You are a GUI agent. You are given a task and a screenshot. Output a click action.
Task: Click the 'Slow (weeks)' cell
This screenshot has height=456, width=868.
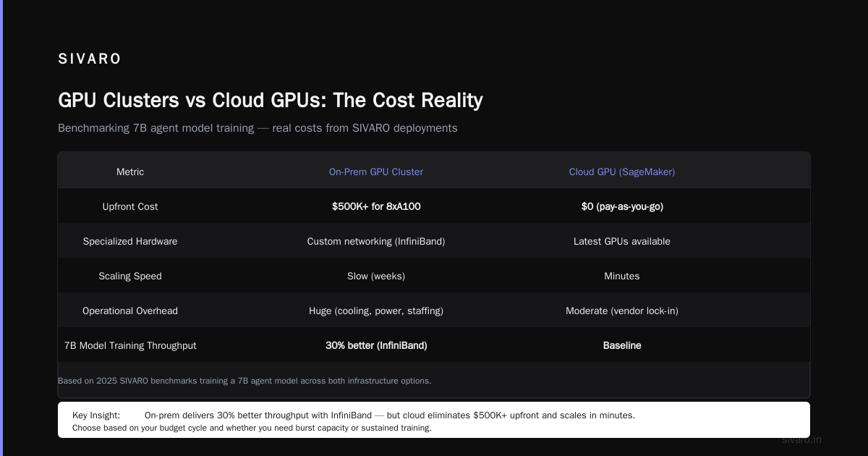tap(376, 276)
